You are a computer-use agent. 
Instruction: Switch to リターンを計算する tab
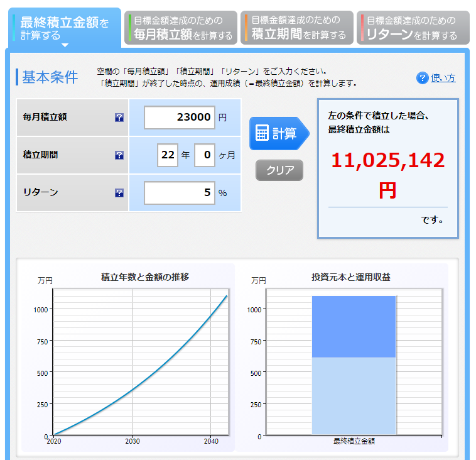[x=413, y=28]
